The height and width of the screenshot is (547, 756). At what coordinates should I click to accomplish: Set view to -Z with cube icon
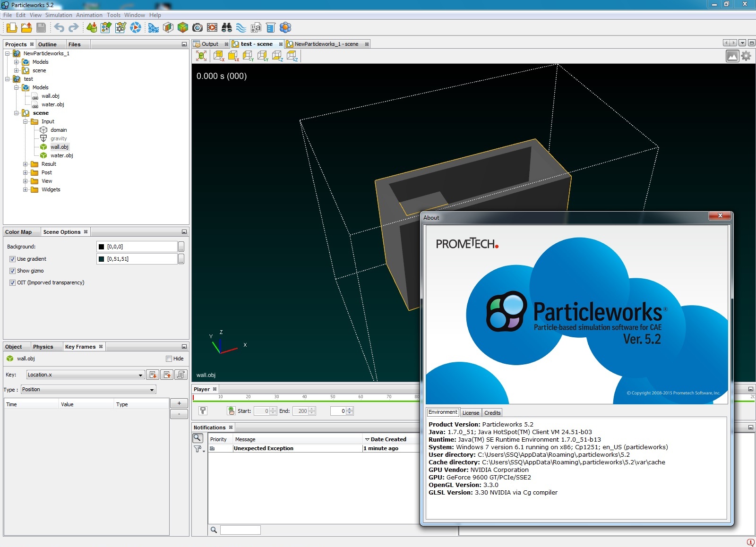(277, 56)
